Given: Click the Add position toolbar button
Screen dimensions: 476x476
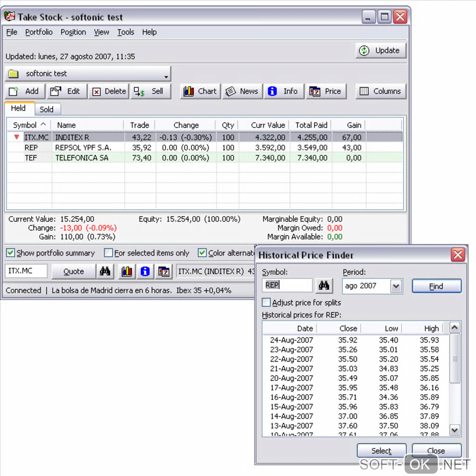Looking at the screenshot, I should [25, 91].
